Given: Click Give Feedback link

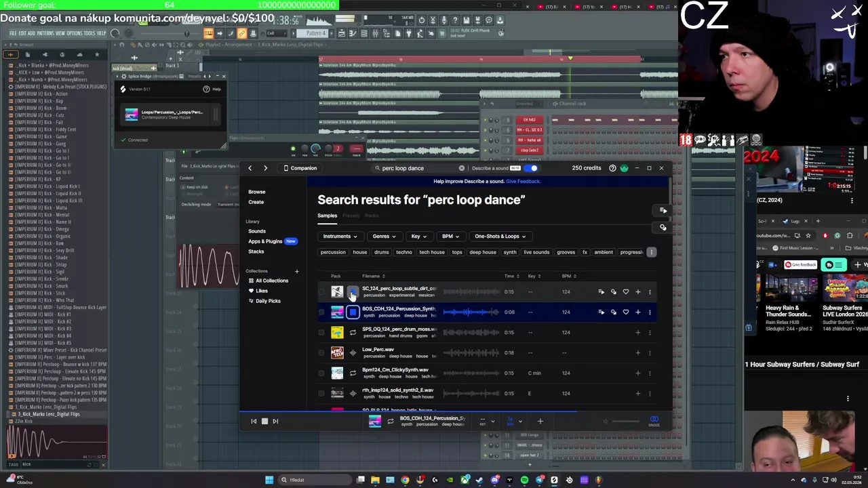Looking at the screenshot, I should [x=523, y=182].
